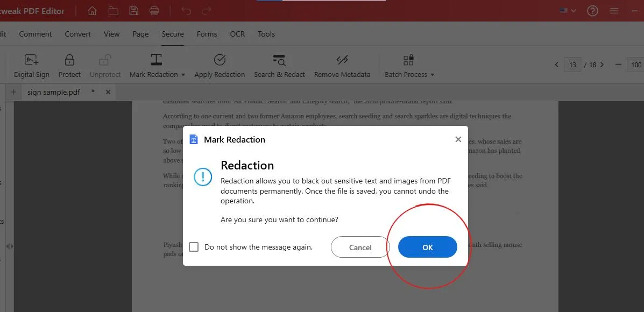Open the OCR tab
This screenshot has height=312, width=644.
point(237,34)
